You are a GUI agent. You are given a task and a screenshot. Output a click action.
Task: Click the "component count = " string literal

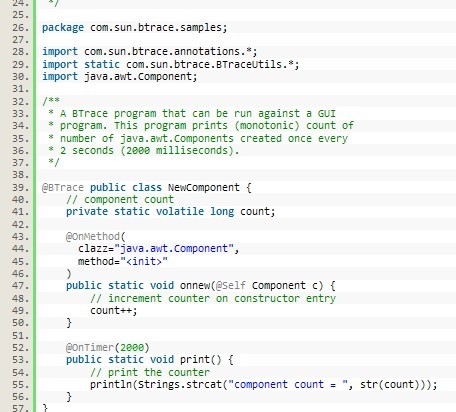click(288, 385)
